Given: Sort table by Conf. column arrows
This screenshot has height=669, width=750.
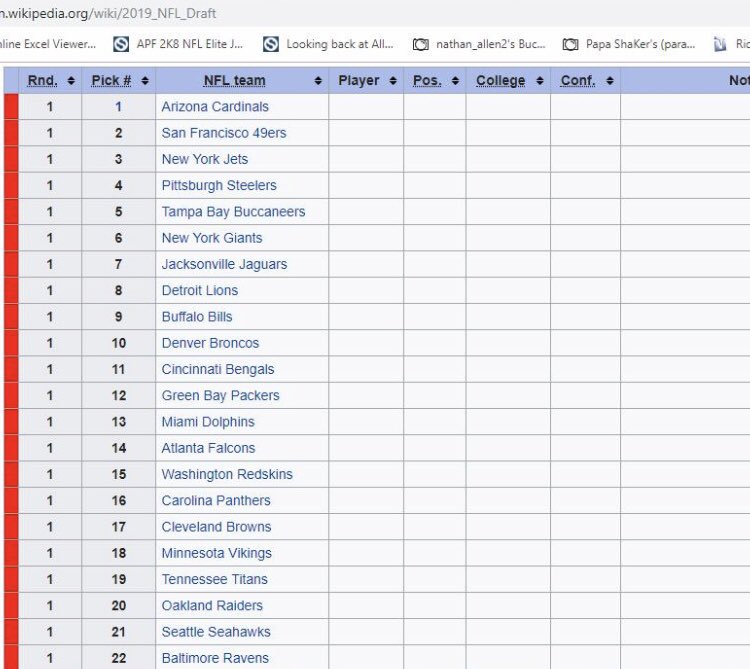Looking at the screenshot, I should coord(610,81).
